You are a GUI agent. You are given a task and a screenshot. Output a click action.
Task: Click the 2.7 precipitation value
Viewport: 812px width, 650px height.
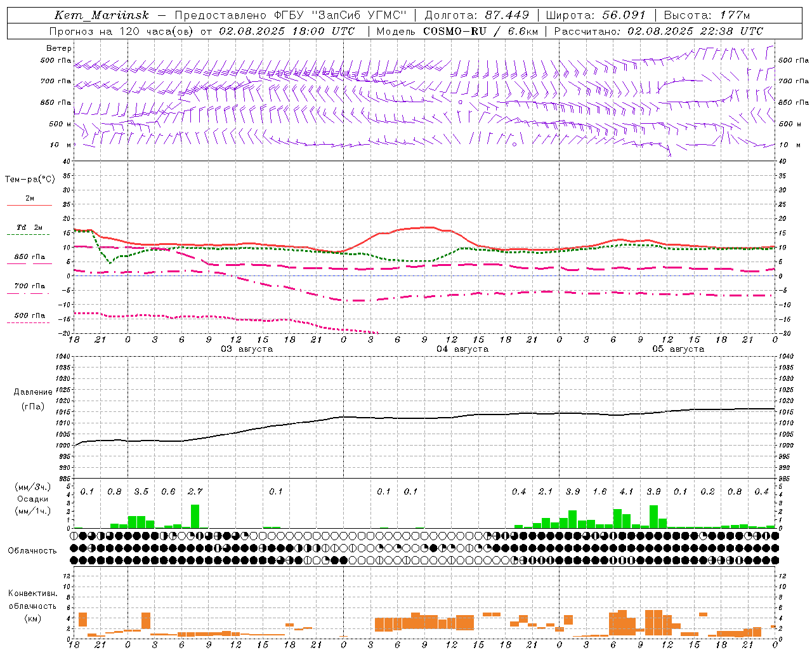[x=195, y=491]
